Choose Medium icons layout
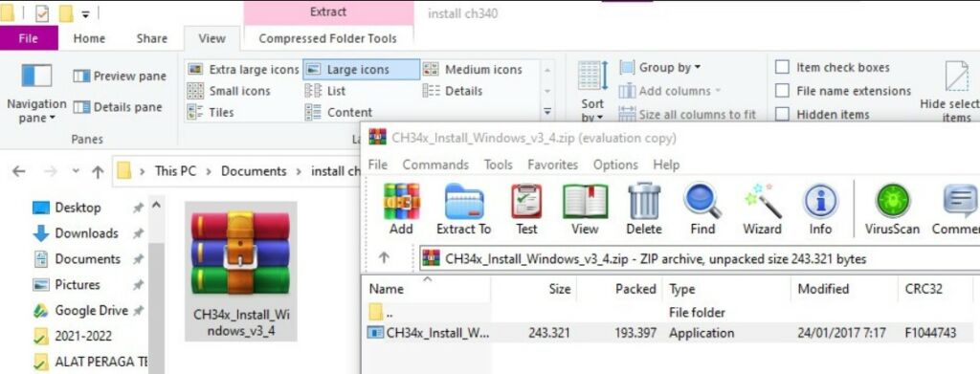Screen dimensions: 980x374 tap(473, 69)
